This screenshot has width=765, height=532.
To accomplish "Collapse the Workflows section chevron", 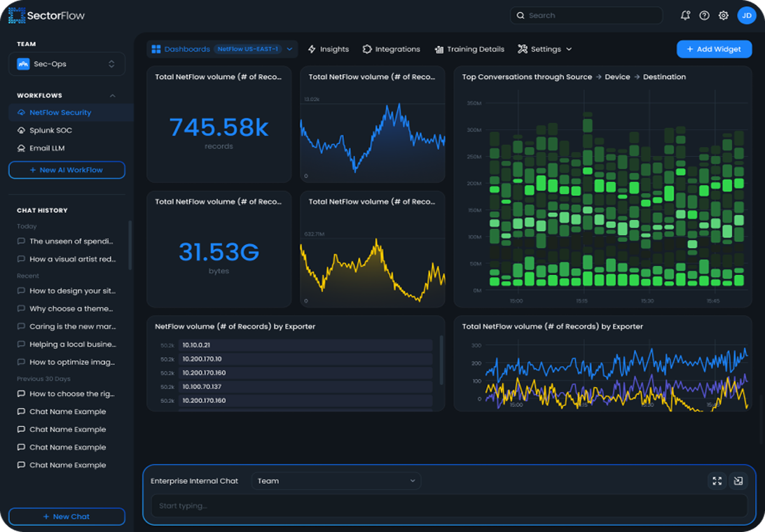I will click(112, 95).
